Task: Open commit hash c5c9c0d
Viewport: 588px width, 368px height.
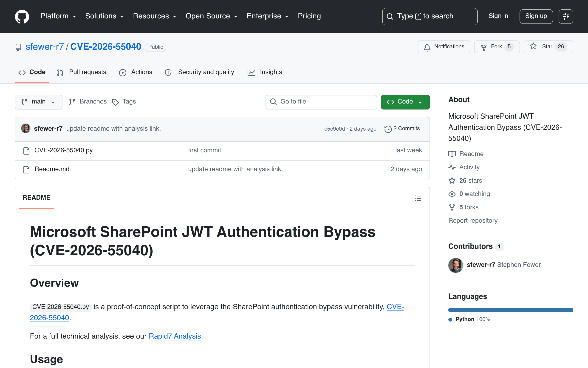Action: click(334, 129)
